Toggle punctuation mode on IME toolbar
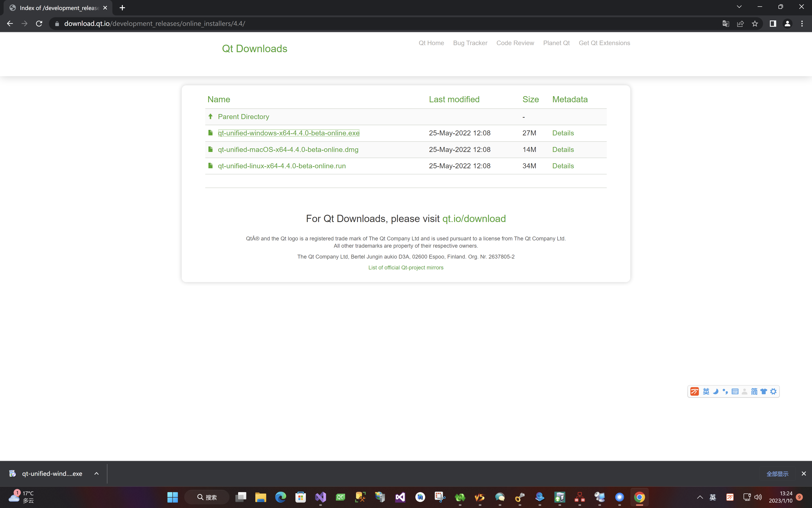This screenshot has width=812, height=508. pyautogui.click(x=725, y=392)
